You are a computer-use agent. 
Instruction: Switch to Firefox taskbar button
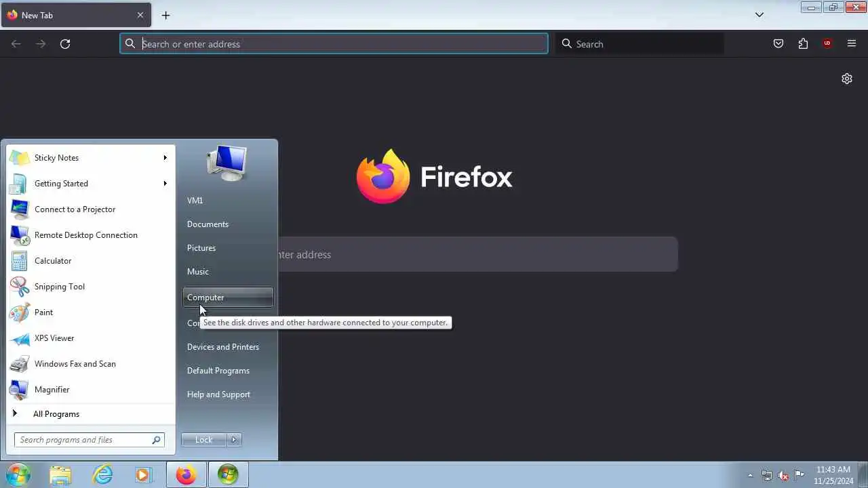186,475
